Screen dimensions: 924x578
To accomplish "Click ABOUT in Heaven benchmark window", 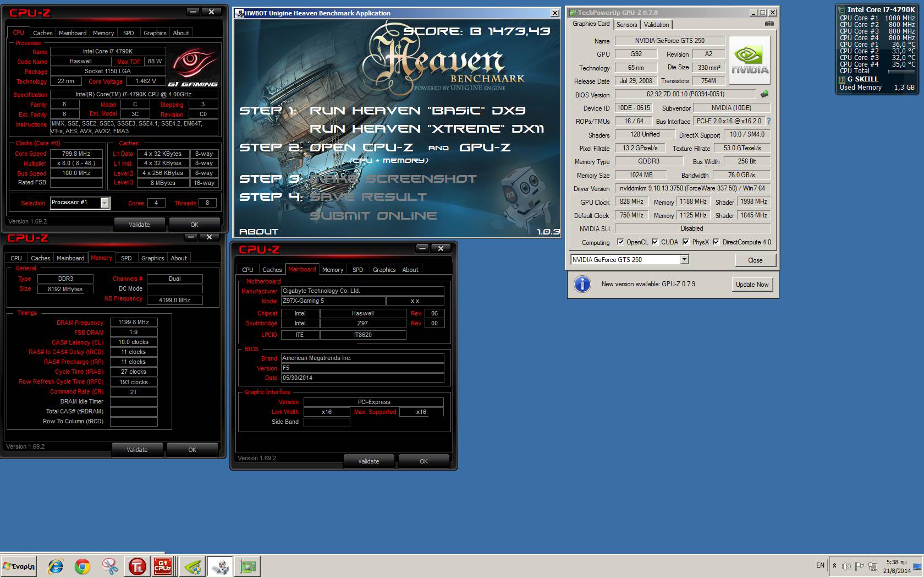I will click(x=258, y=232).
